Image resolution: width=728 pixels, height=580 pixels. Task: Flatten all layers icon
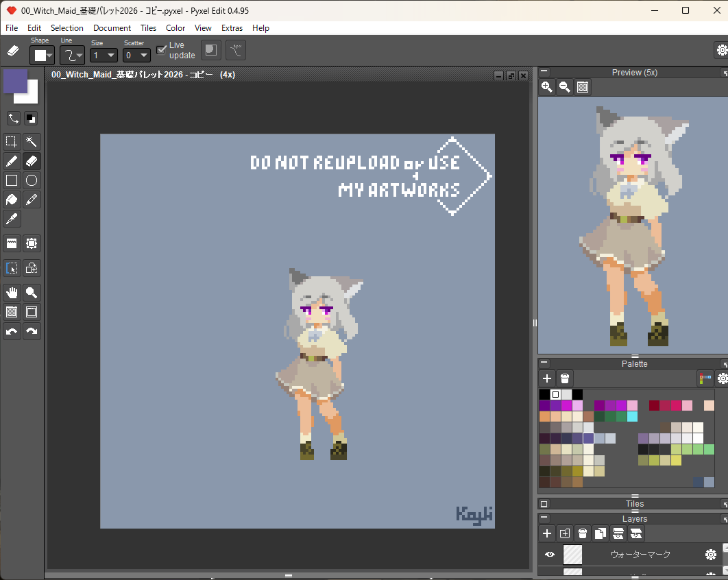[x=636, y=533]
